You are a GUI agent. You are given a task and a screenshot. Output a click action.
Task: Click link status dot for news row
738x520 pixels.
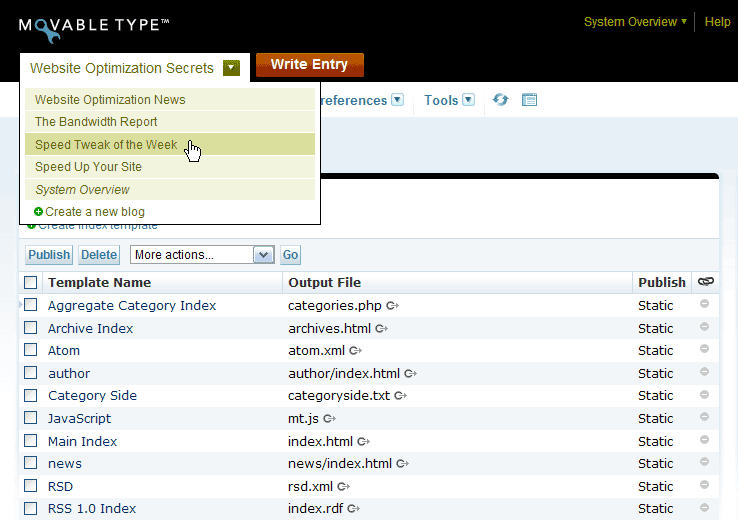(x=705, y=462)
